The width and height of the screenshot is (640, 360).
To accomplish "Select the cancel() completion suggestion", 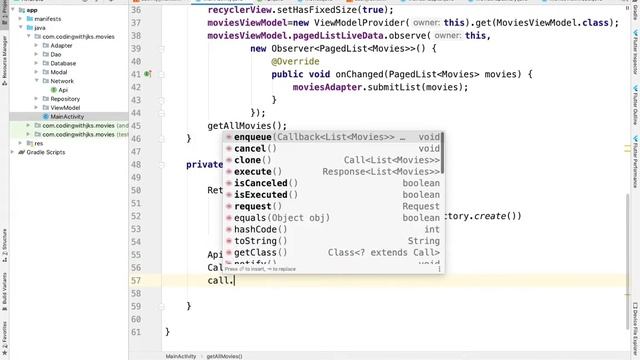I will coord(332,149).
